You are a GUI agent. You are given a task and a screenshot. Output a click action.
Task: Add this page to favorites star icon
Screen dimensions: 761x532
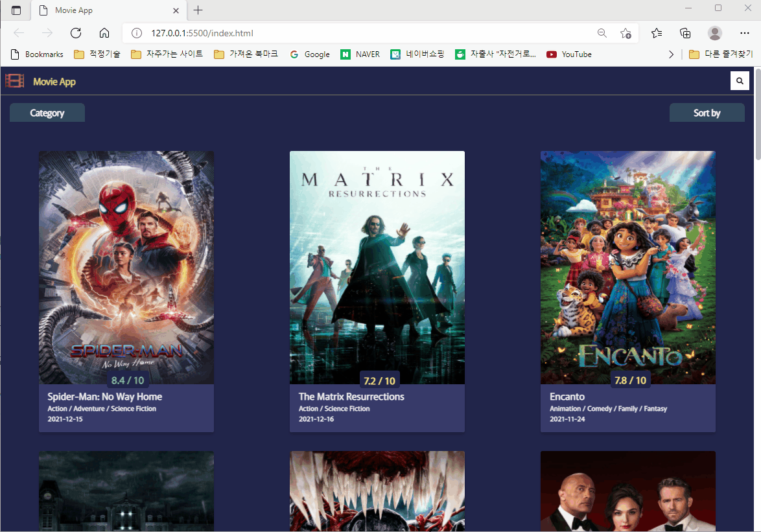pyautogui.click(x=626, y=33)
